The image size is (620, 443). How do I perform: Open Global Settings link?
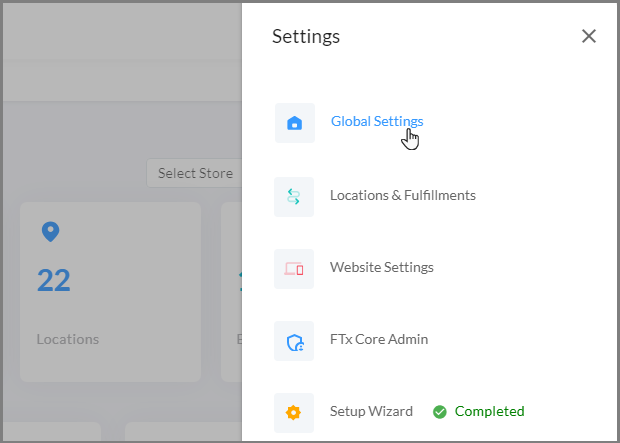point(377,121)
